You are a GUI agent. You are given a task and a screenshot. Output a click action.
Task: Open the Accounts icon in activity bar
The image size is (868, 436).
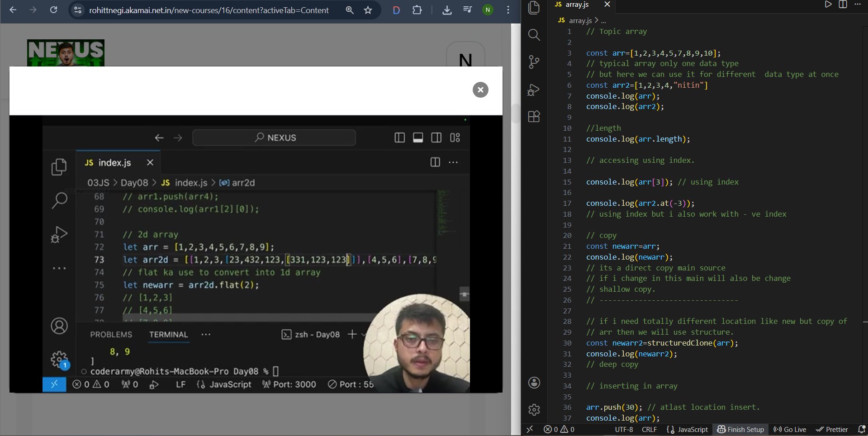coord(534,383)
